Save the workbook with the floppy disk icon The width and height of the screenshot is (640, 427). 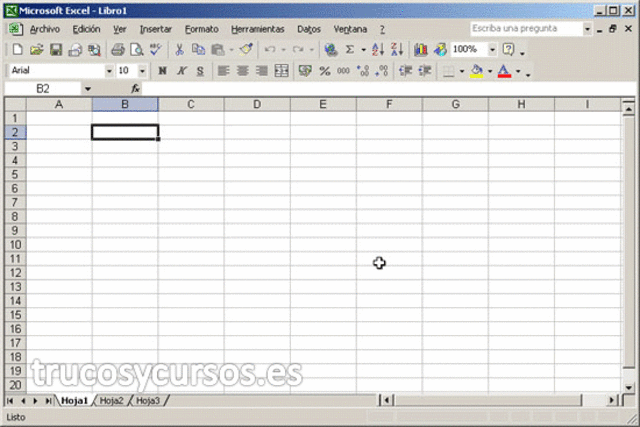point(56,50)
